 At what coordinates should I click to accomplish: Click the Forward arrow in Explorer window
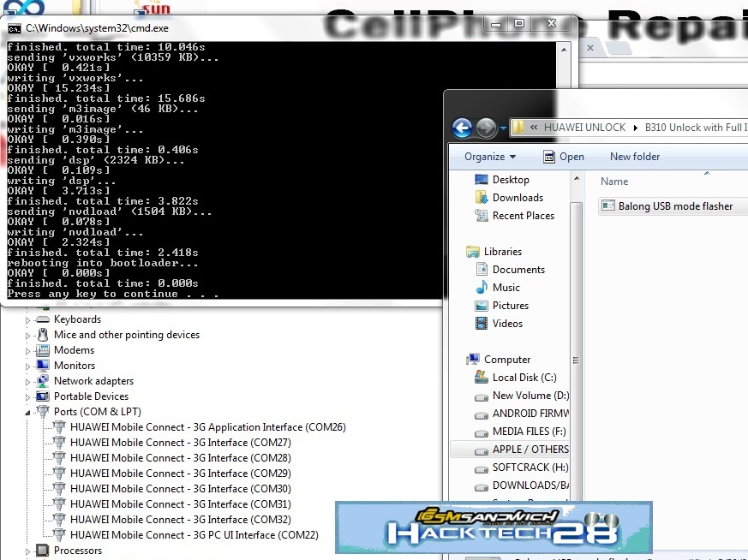[x=486, y=128]
